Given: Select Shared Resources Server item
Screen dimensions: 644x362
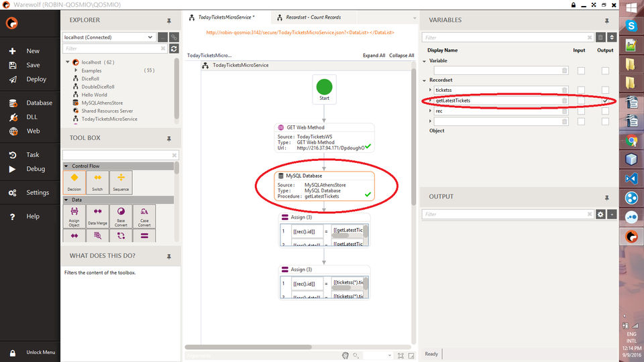Looking at the screenshot, I should [107, 111].
